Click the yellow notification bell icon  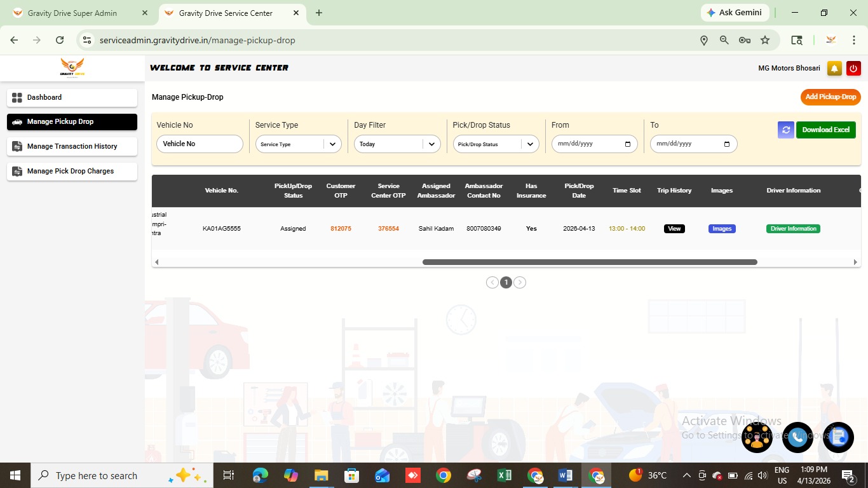pyautogui.click(x=834, y=69)
